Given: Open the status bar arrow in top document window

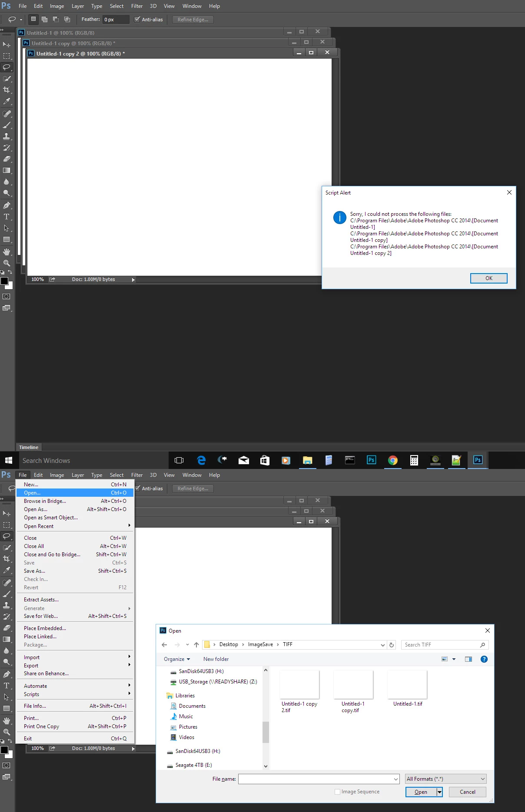Looking at the screenshot, I should tap(133, 280).
